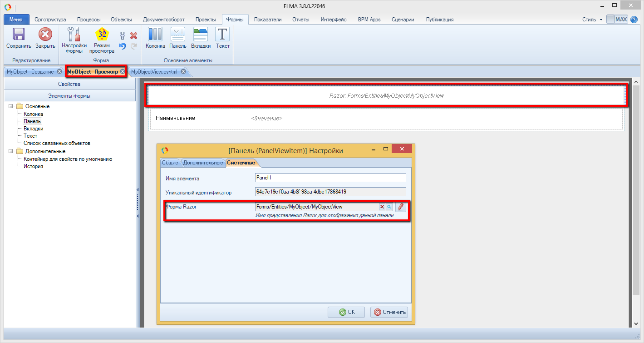Insert Tabs (Вкладки) element from ribbon
This screenshot has height=343, width=644.
coord(201,35)
